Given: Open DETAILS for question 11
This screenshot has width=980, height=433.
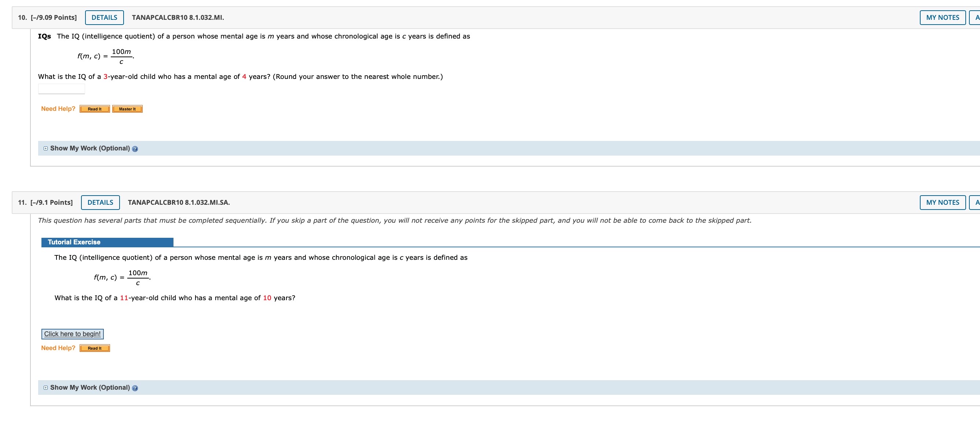Looking at the screenshot, I should (100, 203).
